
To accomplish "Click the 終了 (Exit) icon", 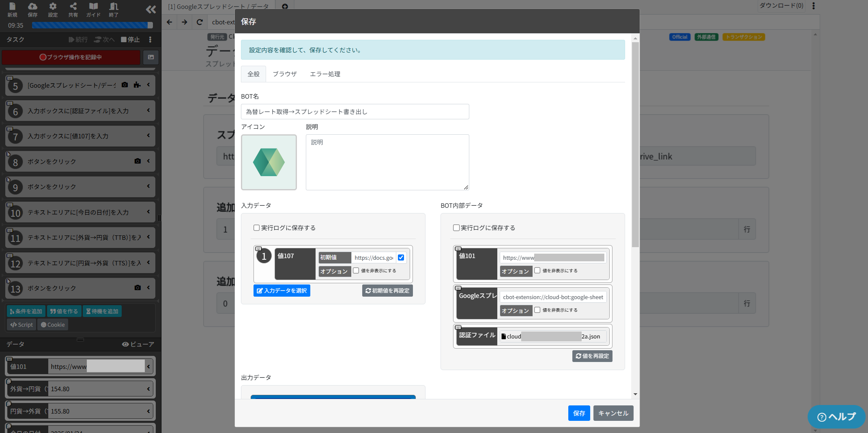I will [x=113, y=9].
